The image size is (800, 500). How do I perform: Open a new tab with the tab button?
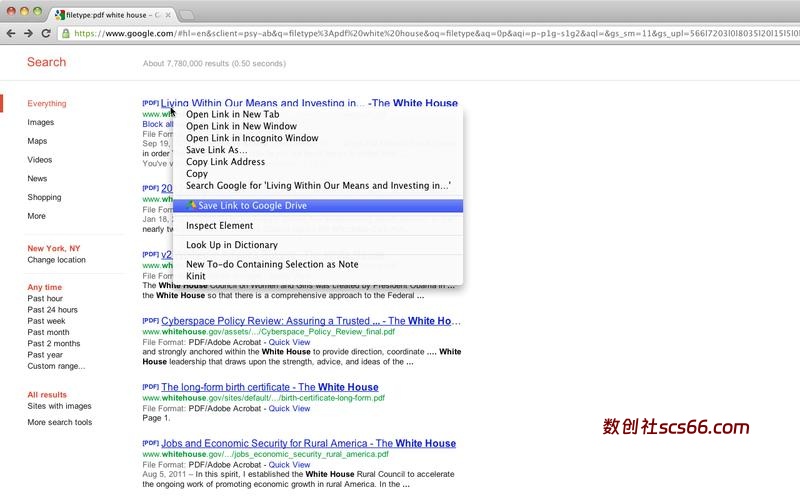click(x=187, y=14)
